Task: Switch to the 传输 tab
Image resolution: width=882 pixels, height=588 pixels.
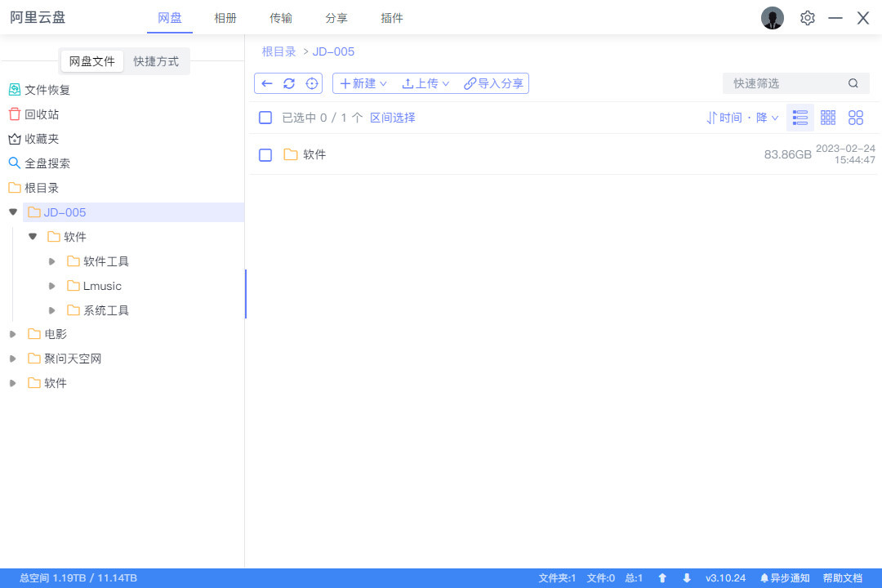Action: pyautogui.click(x=281, y=18)
